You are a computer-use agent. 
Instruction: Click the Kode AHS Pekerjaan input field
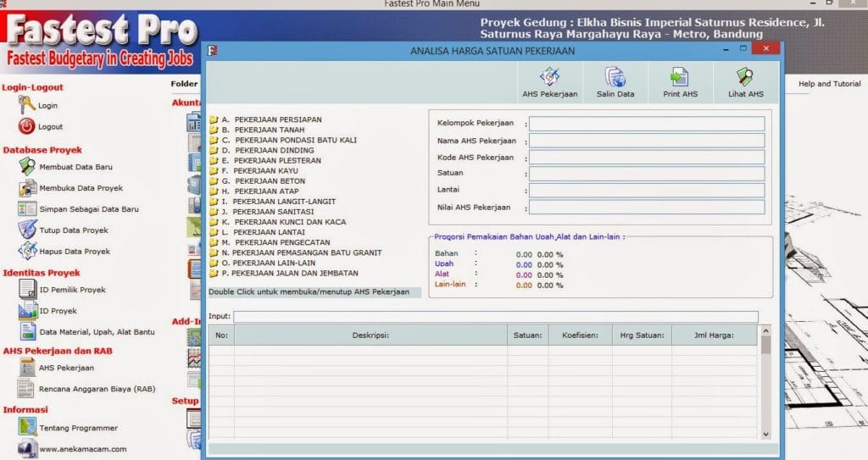point(647,158)
